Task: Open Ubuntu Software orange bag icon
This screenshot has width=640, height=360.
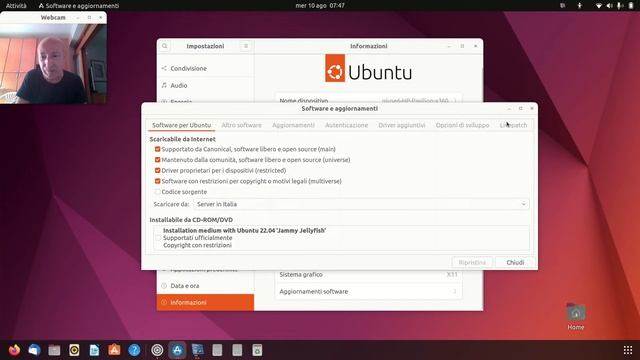Action: coord(114,350)
